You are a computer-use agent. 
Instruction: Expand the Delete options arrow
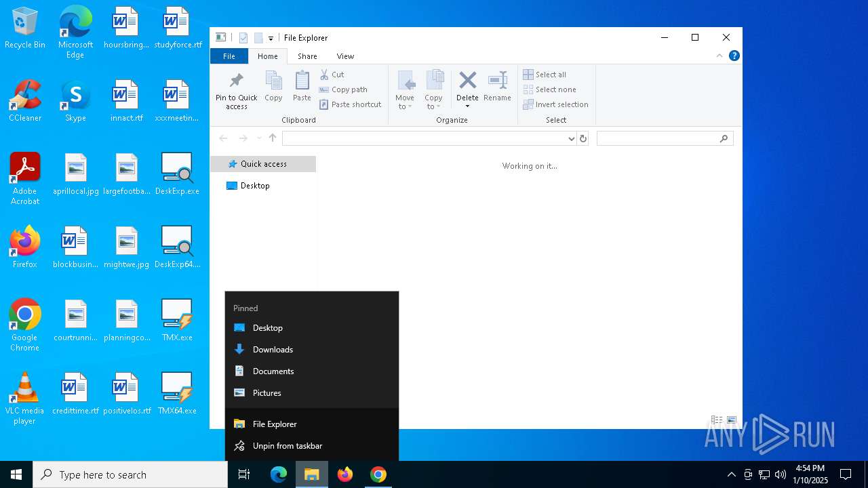pyautogui.click(x=467, y=106)
